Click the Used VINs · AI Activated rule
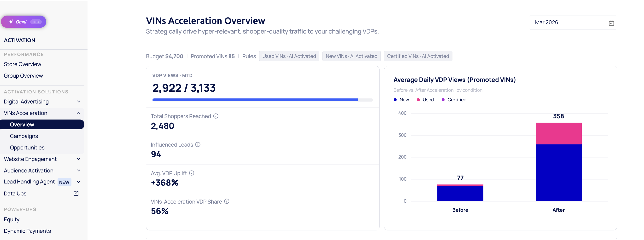Screen dimensions: 644x240 289,56
